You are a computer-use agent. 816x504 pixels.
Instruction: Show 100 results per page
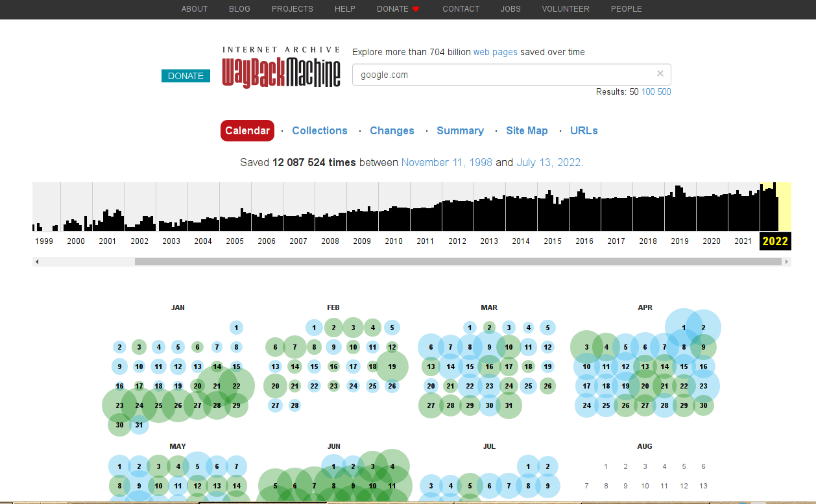648,91
